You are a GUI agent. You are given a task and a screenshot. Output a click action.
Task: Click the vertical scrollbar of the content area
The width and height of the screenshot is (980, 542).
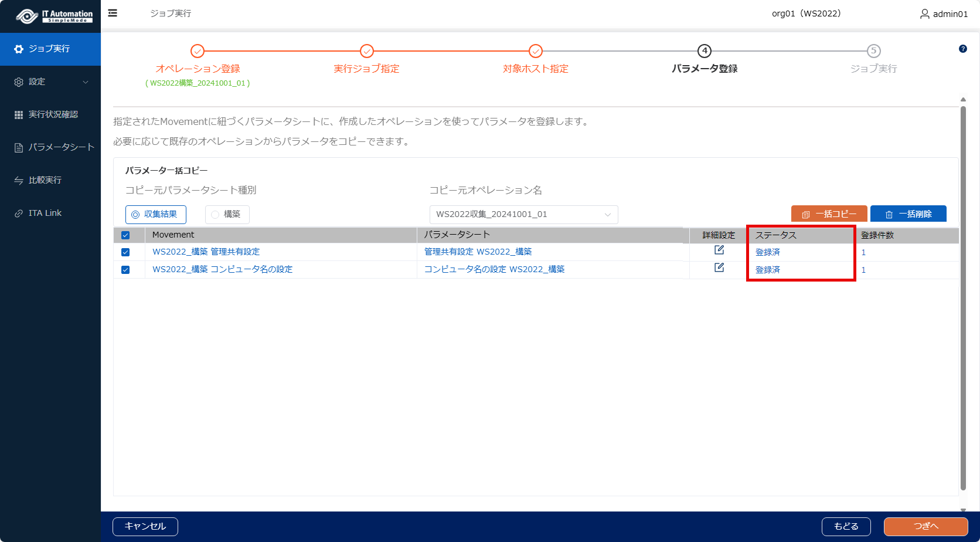coord(963,293)
